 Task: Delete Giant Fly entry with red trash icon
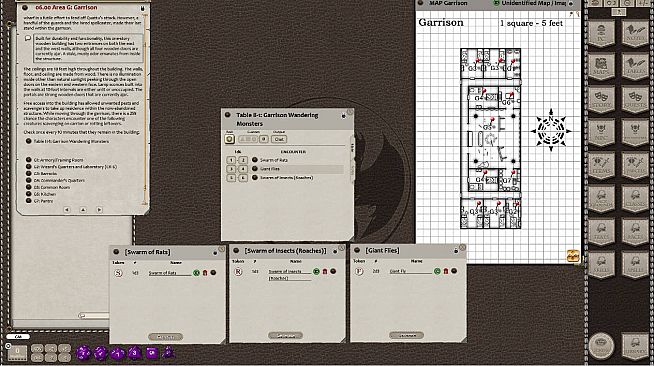coord(445,271)
